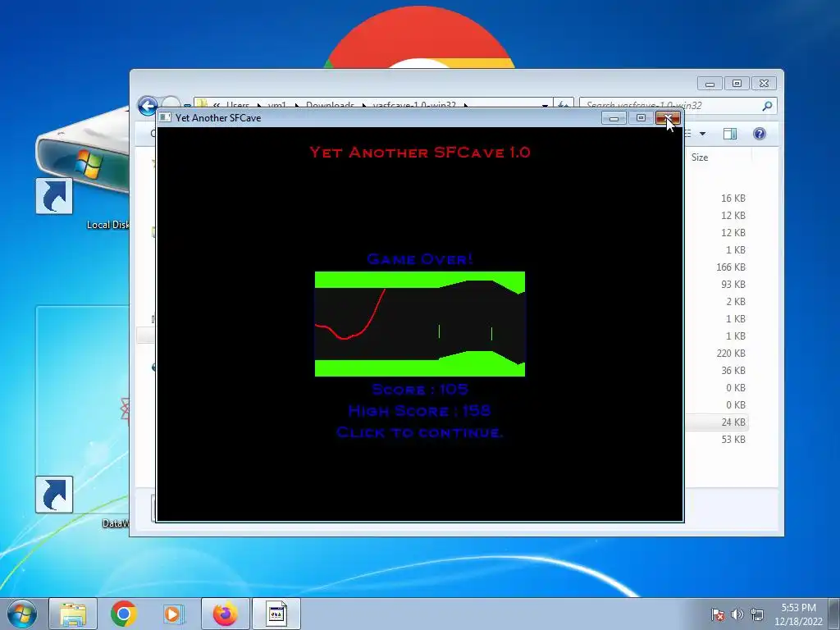Open the address bar history dropdown arrow
840x630 pixels.
point(545,106)
